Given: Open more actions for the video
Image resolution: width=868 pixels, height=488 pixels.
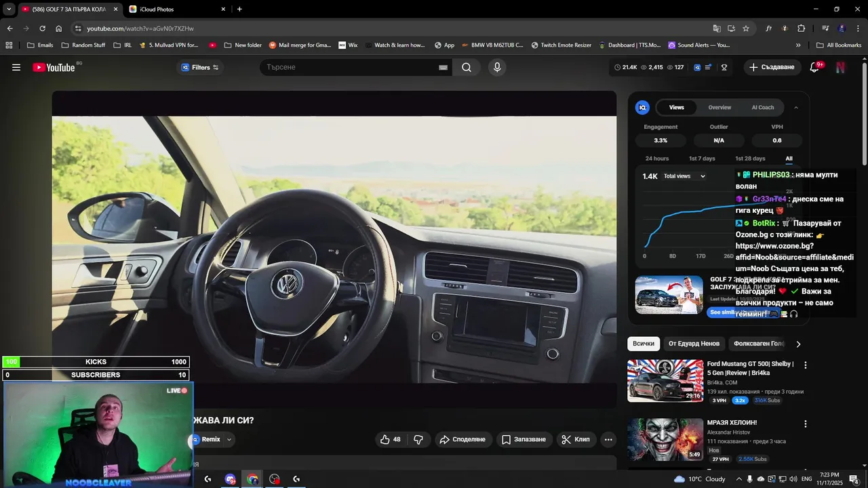Looking at the screenshot, I should point(608,439).
